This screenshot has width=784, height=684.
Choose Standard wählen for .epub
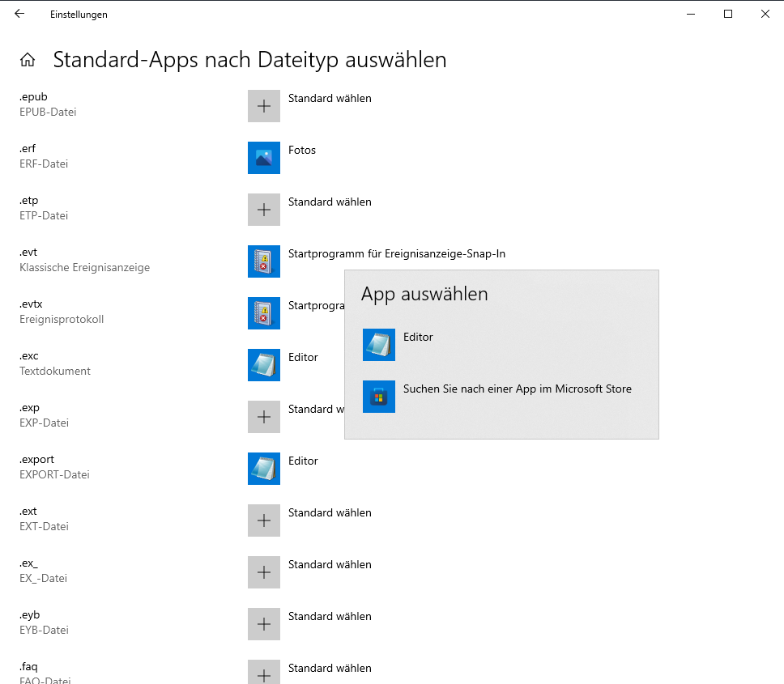tap(330, 99)
